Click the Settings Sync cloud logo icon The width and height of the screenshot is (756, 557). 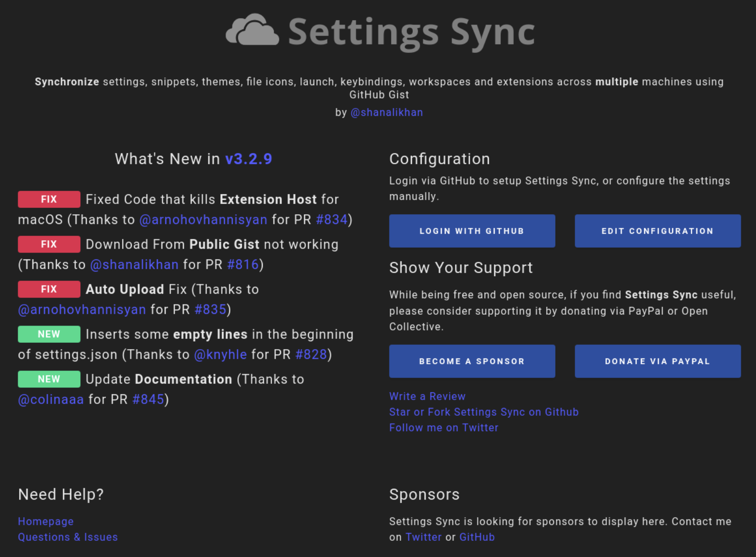252,30
